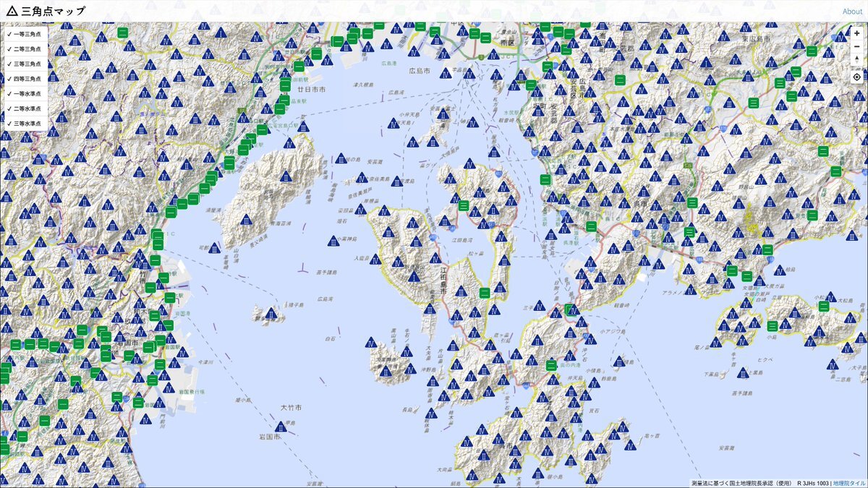Select green benchmark marker right of layer panel
Viewport: 868px width, 488px height.
point(123,33)
